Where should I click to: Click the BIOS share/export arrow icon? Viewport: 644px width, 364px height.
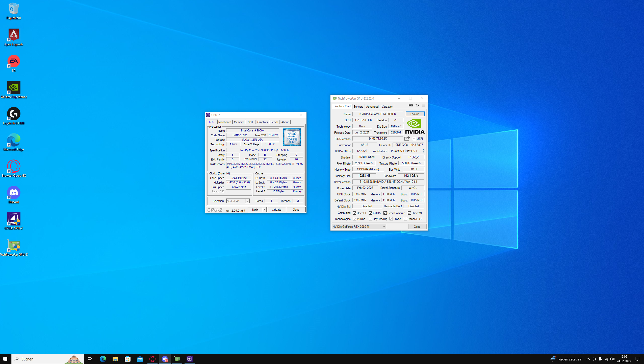click(407, 139)
